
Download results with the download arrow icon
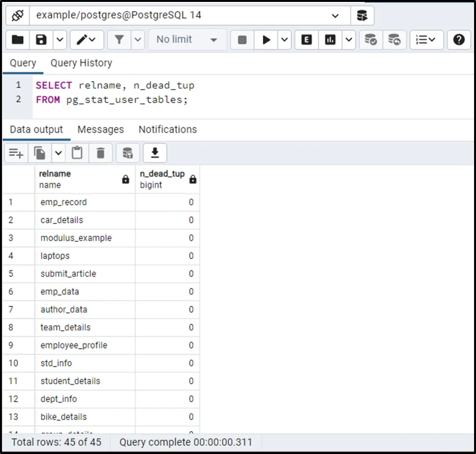click(155, 153)
